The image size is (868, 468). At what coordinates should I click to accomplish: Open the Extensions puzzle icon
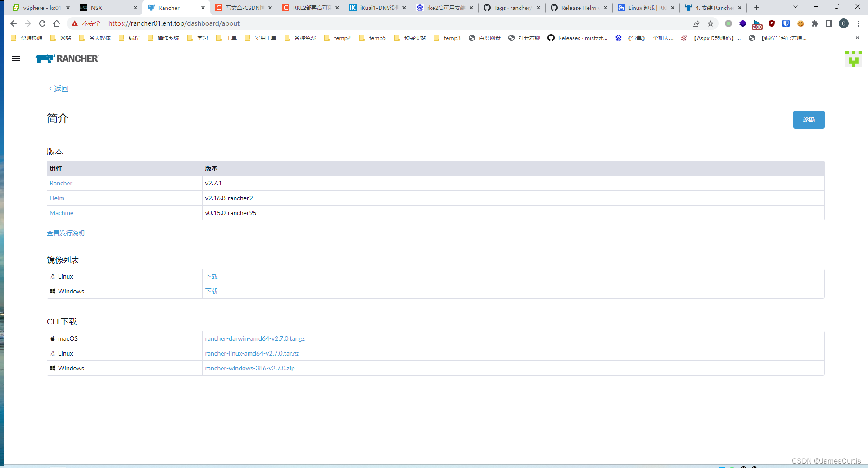click(815, 23)
